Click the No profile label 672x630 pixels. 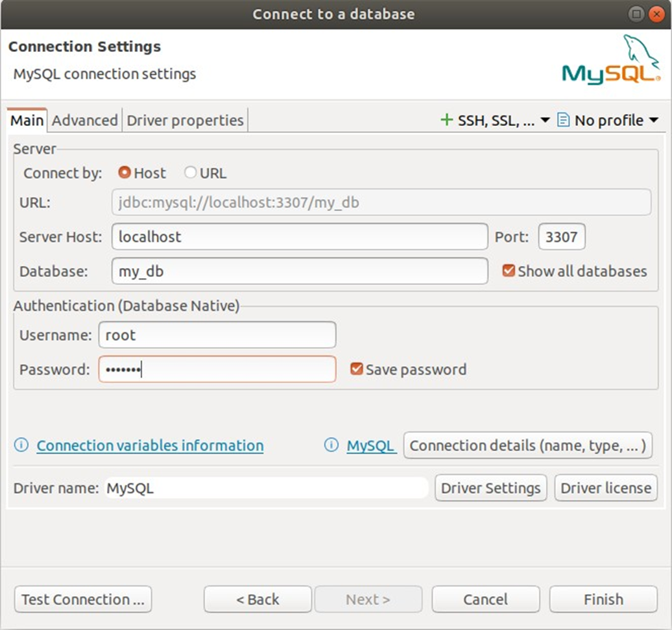point(608,121)
